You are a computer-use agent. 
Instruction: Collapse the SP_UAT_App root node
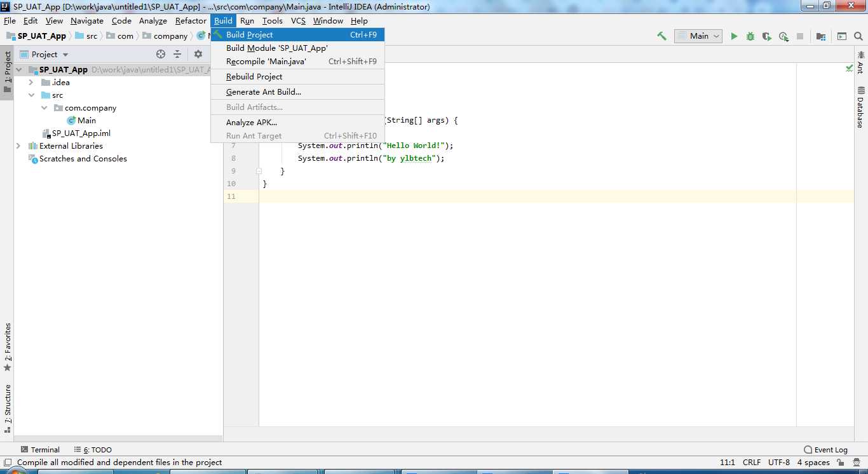(19, 70)
